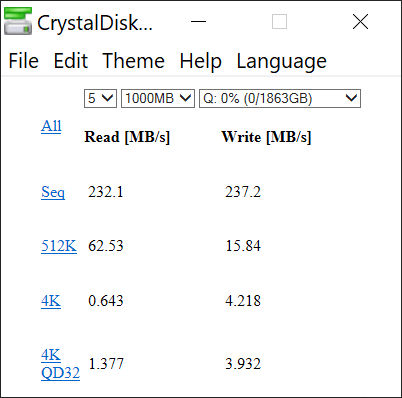The image size is (402, 398).
Task: Expand the Q: drive selection dropdown
Action: 280,98
